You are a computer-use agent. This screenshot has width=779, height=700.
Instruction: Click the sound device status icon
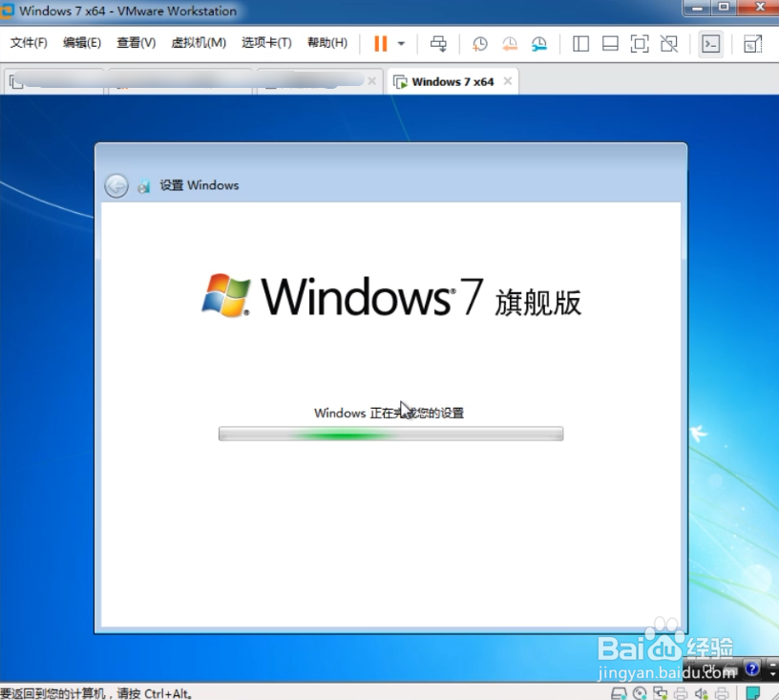click(x=700, y=693)
